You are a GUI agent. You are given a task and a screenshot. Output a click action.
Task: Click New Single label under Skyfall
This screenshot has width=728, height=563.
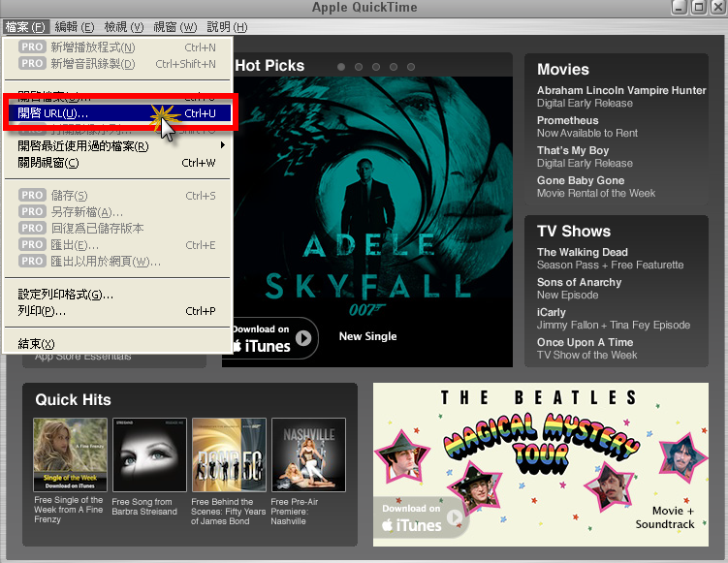[367, 336]
